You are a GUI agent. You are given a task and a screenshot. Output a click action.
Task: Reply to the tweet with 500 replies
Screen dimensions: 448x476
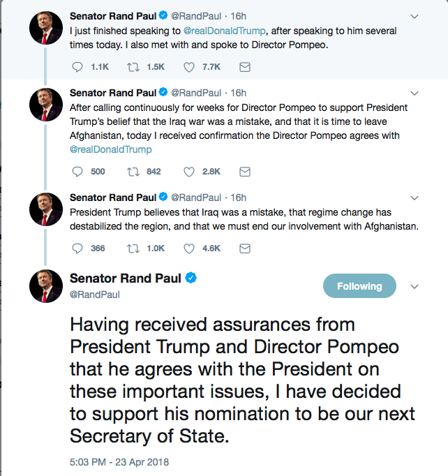coord(77,171)
